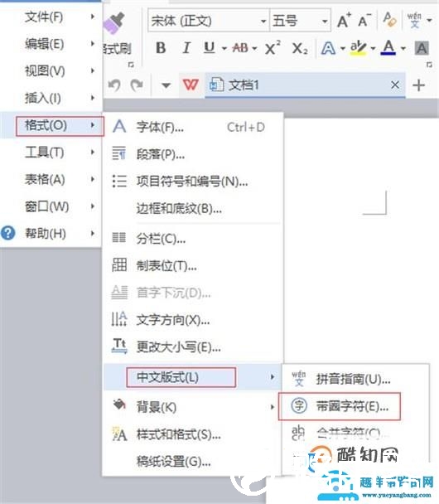Open 背景(K) submenu
Screen dimensions: 439x504
[193, 407]
